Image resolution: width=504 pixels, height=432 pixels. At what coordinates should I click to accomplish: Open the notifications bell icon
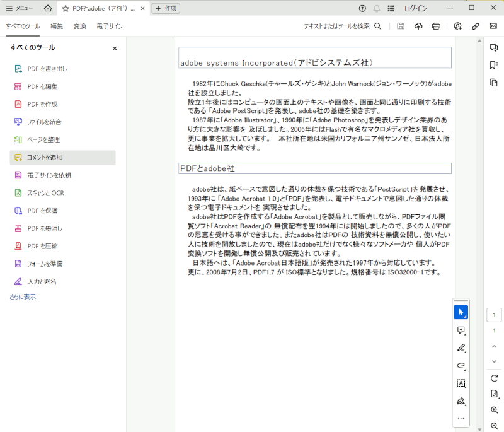376,9
